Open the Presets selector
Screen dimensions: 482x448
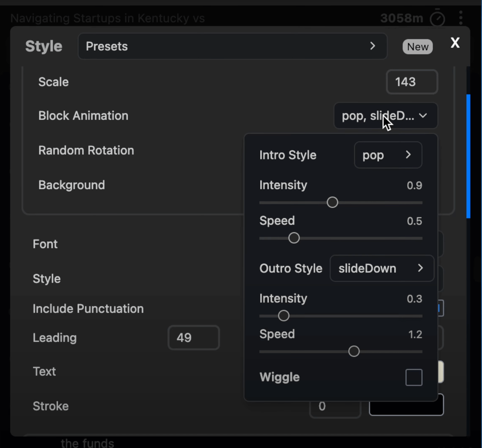(x=232, y=46)
